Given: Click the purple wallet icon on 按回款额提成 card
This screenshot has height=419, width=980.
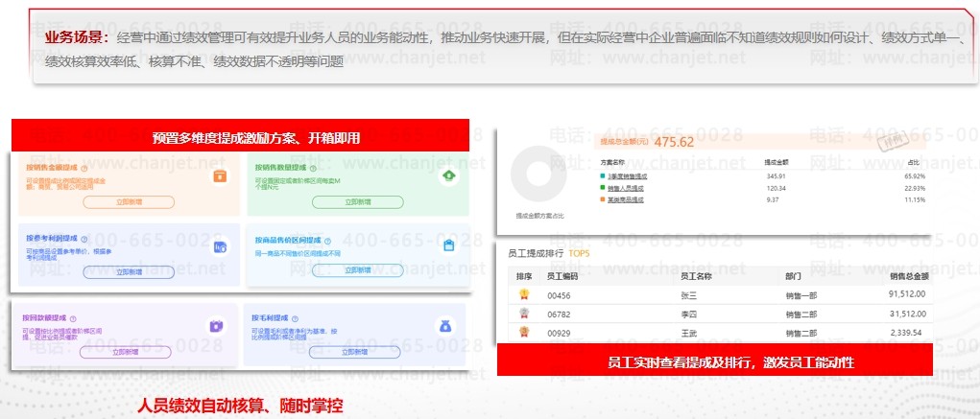Looking at the screenshot, I should (x=217, y=326).
